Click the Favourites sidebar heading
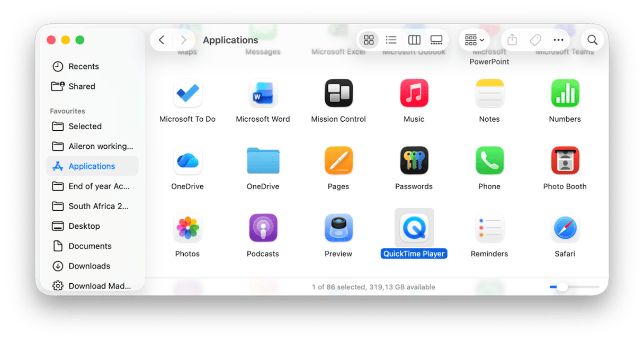Screen dimensions: 644x342 (67, 111)
